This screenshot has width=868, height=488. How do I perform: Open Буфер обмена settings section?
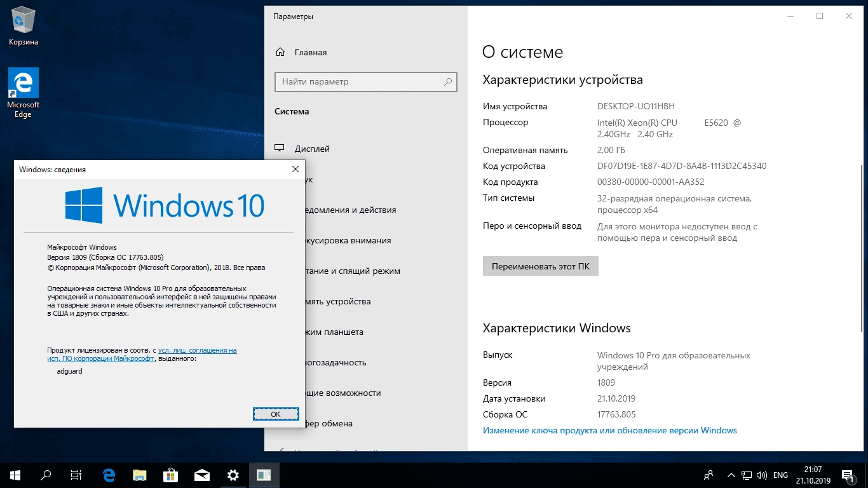click(x=329, y=423)
